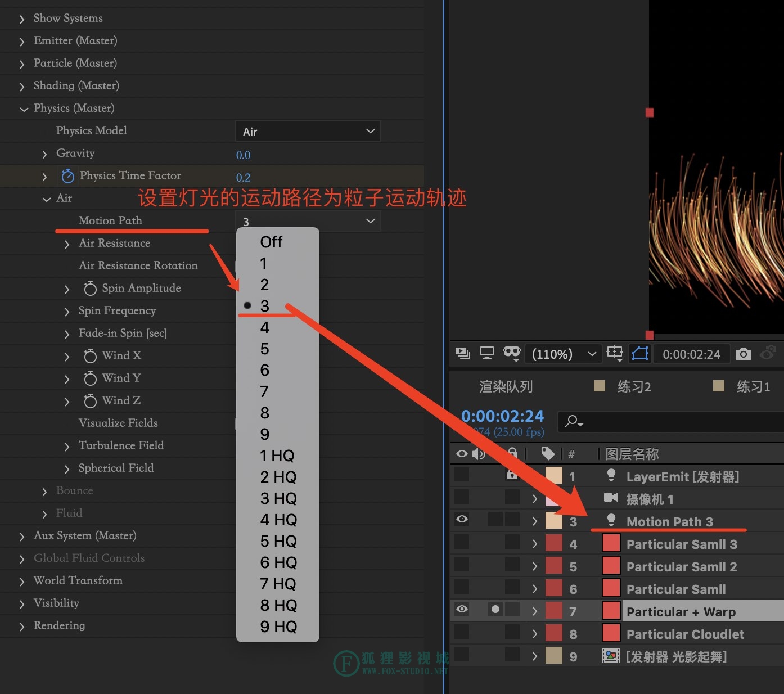Select 1 HQ in the Motion Path menu
This screenshot has height=694, width=784.
(x=278, y=456)
